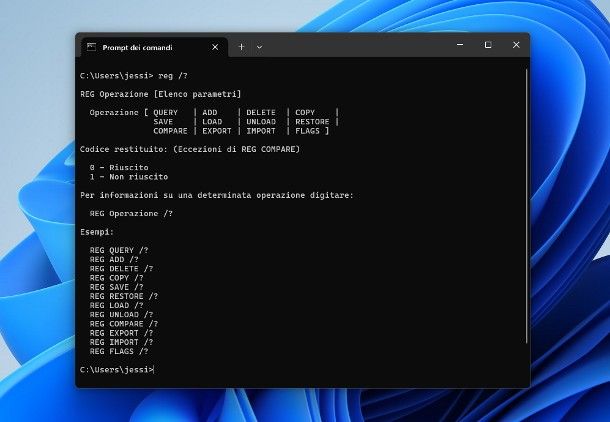Click the terminal icon in the tab
This screenshot has height=422, width=610.
[91, 47]
